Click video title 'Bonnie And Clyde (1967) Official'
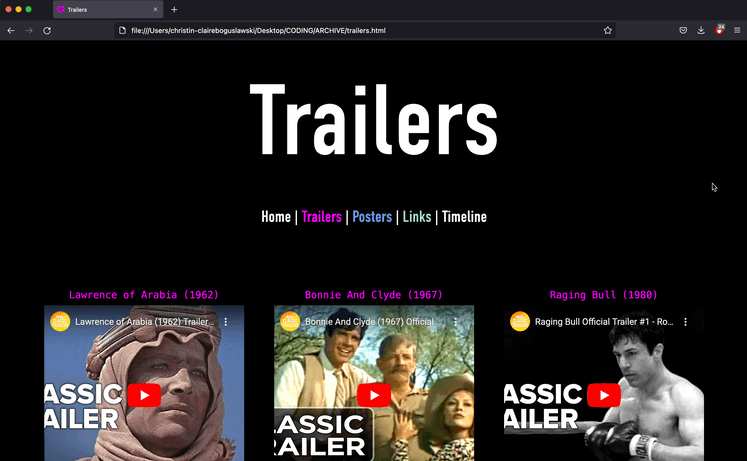The image size is (747, 461). tap(369, 322)
